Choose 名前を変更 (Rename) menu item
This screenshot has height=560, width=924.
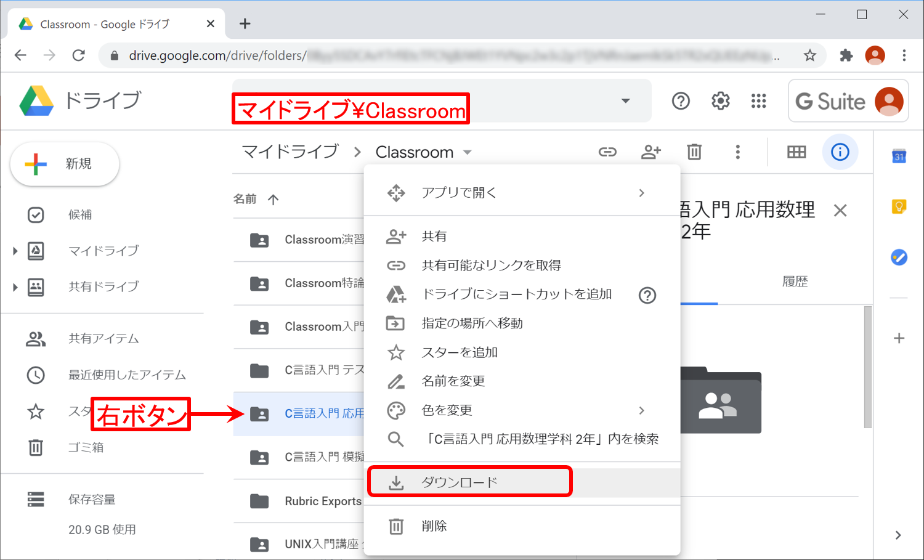point(522,381)
